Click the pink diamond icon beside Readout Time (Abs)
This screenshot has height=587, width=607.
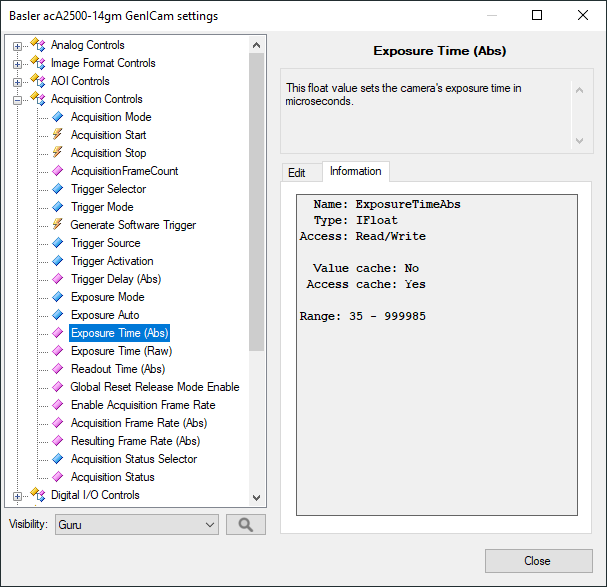pos(57,369)
